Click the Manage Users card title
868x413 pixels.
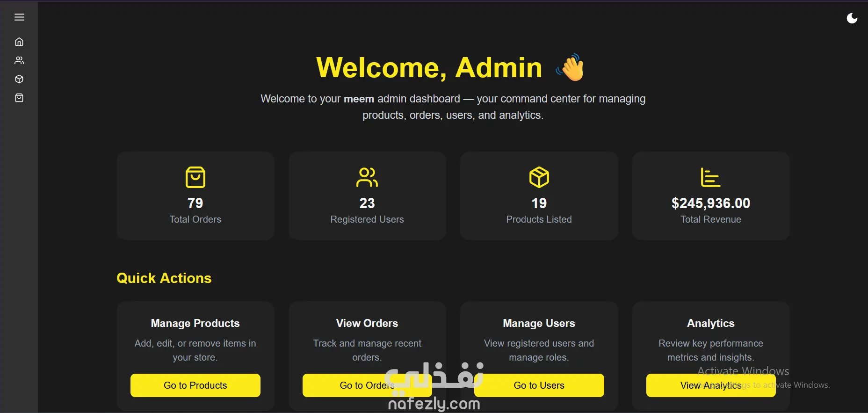539,323
